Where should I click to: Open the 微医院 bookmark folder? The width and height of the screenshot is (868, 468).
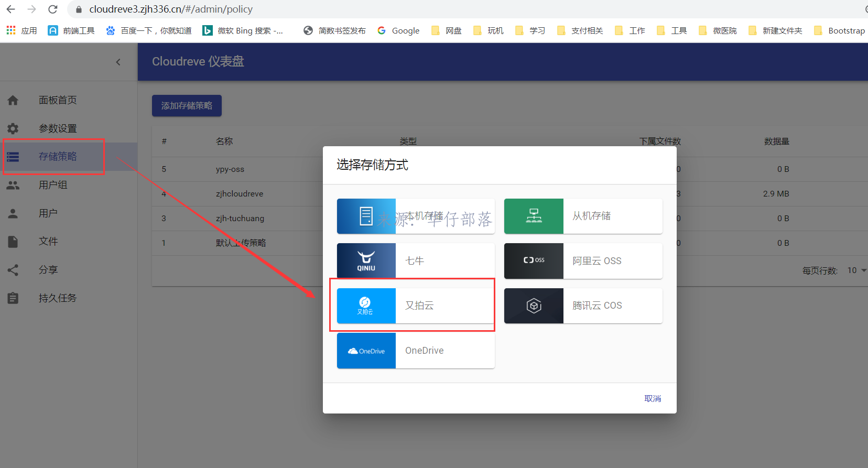click(x=718, y=31)
